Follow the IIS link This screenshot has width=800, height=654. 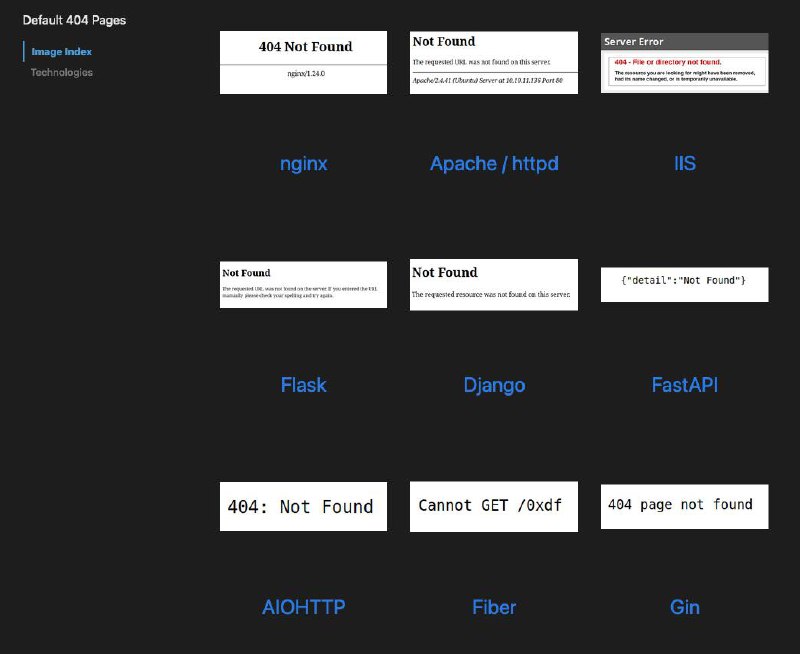(685, 164)
